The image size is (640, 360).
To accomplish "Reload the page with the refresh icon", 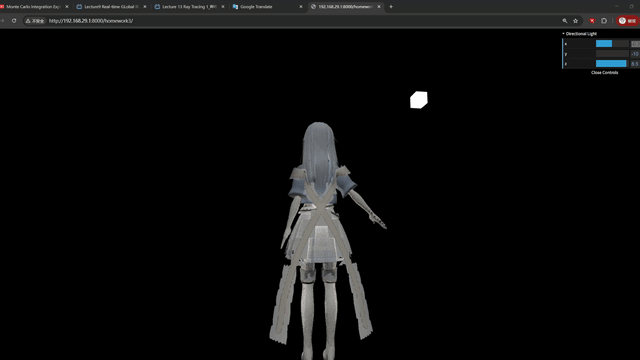I will 14,21.
